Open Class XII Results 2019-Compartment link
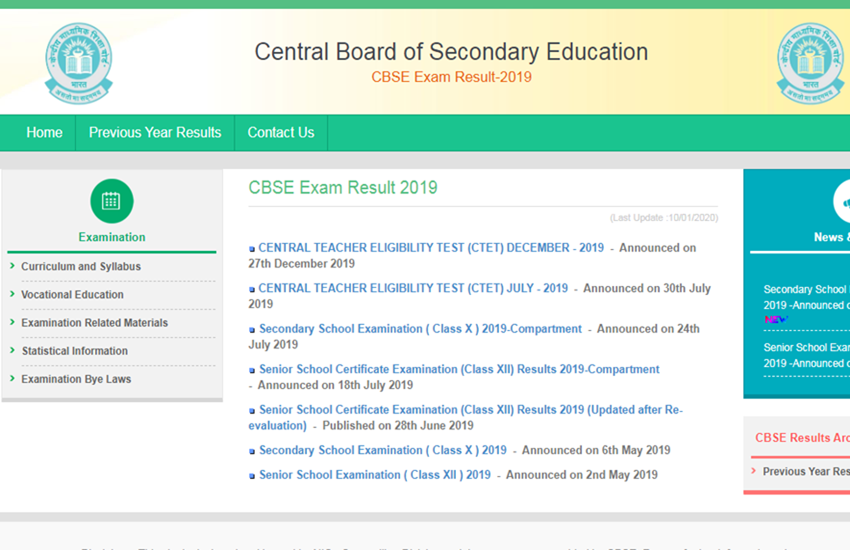Image resolution: width=850 pixels, height=550 pixels. click(x=459, y=369)
